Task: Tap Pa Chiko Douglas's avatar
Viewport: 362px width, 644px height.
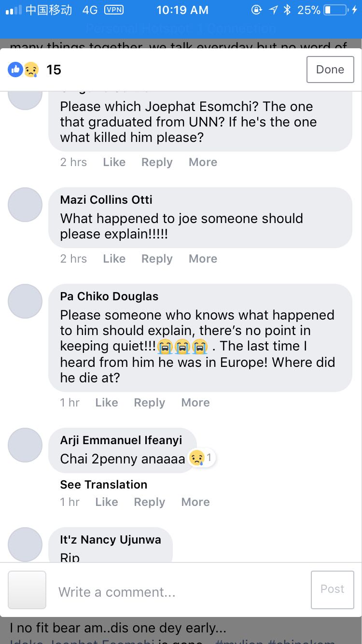Action: point(25,301)
